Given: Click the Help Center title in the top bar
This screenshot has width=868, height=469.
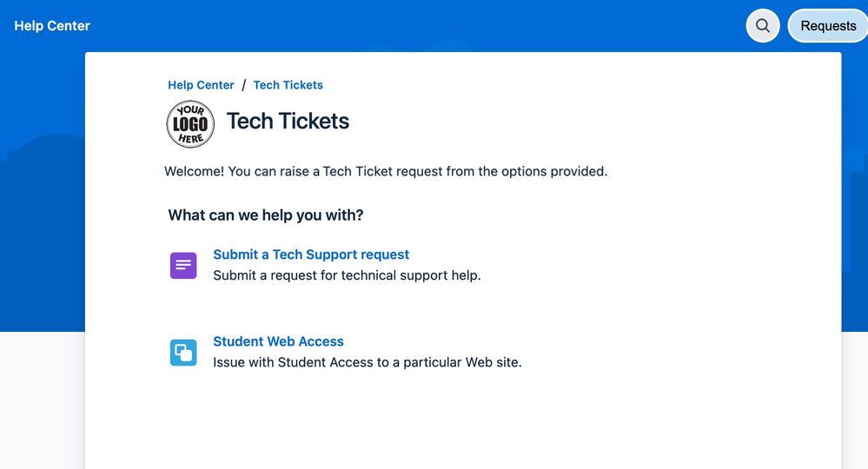Looking at the screenshot, I should tap(52, 26).
